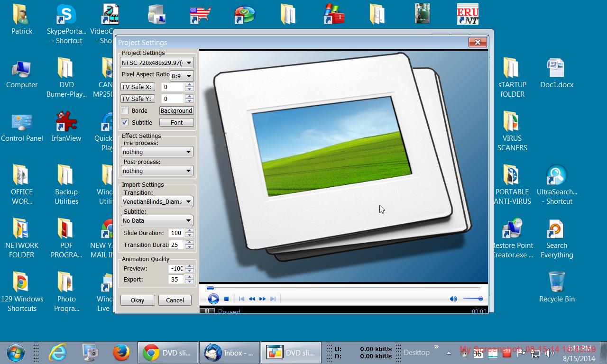
Task: Adjust the player volume slider
Action: (473, 299)
